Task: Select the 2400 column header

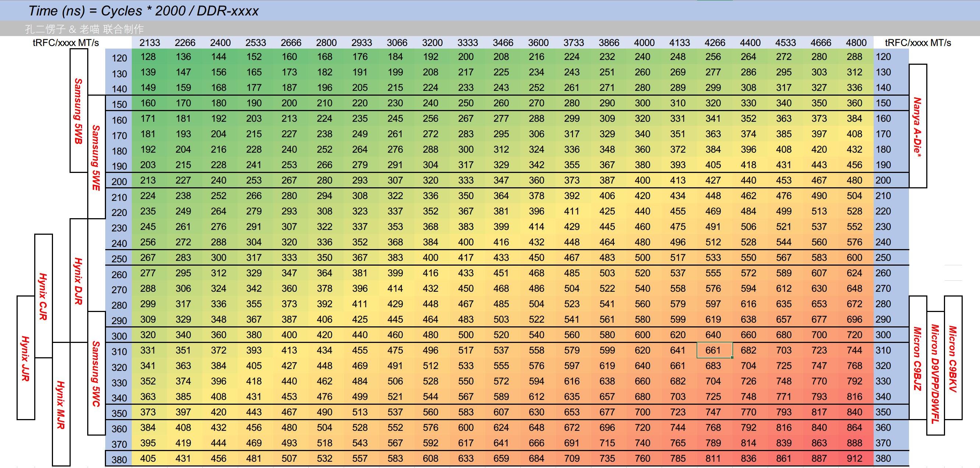Action: (x=220, y=43)
